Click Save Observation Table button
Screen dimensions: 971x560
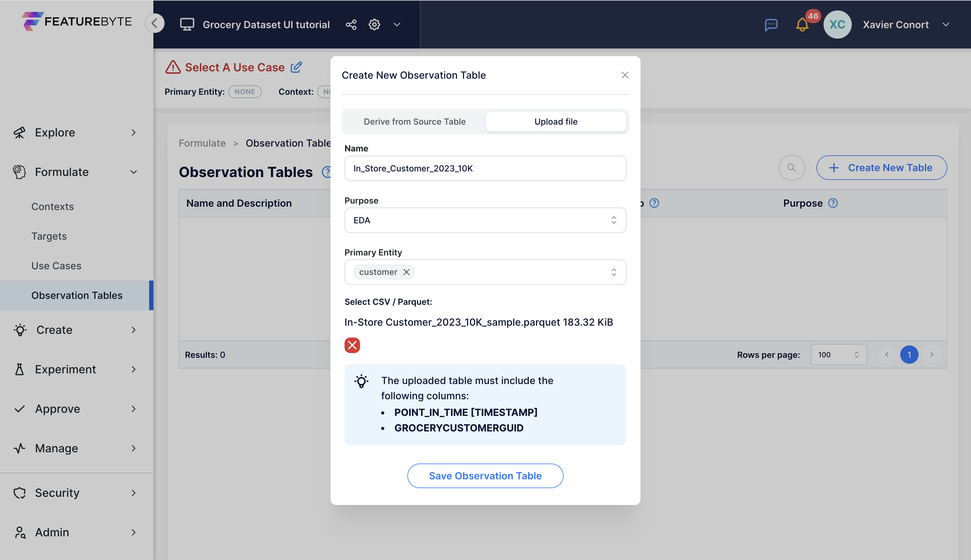485,476
